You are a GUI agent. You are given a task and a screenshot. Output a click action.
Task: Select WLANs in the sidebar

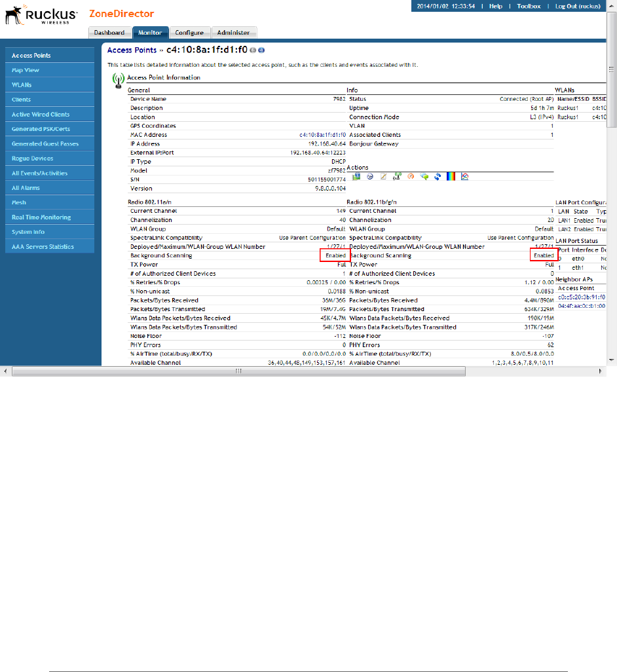point(50,85)
